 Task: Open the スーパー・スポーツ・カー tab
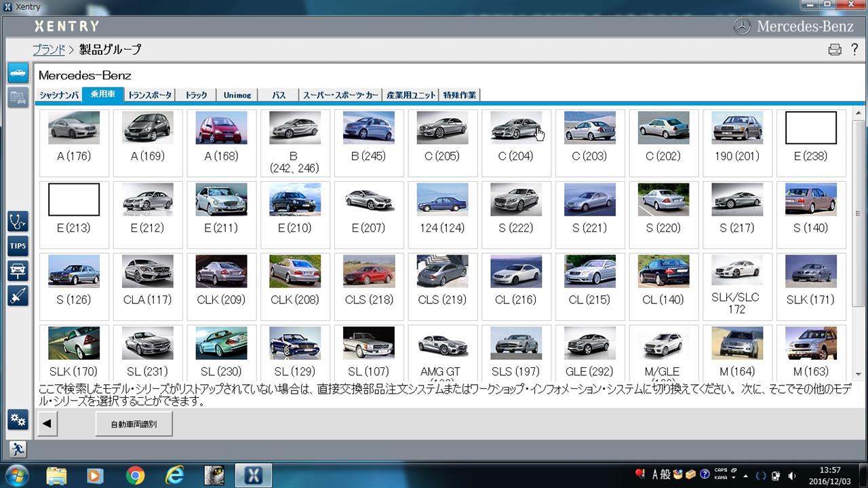340,95
